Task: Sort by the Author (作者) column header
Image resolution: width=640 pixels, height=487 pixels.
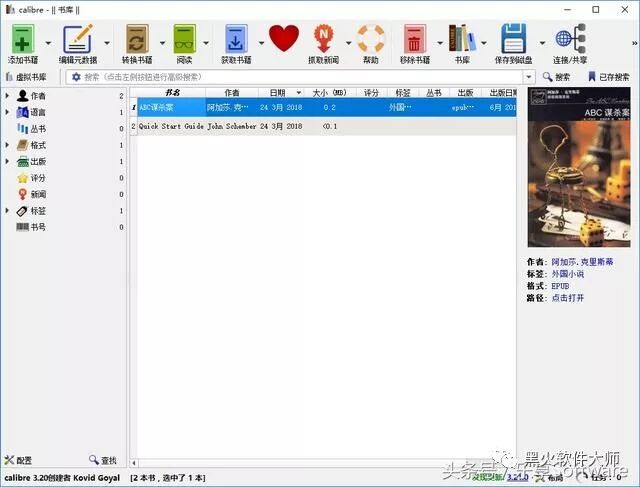Action: click(232, 93)
